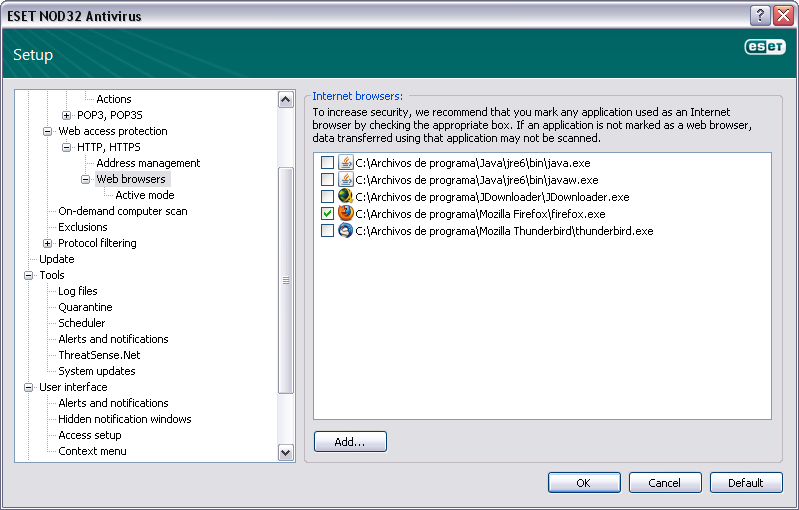Image resolution: width=799 pixels, height=510 pixels.
Task: Select the firefox.exe path row
Action: 480,213
